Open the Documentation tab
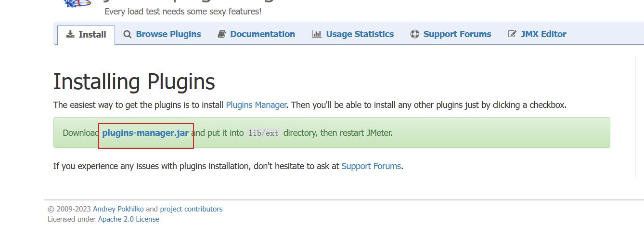The image size is (644, 251). coord(256,34)
